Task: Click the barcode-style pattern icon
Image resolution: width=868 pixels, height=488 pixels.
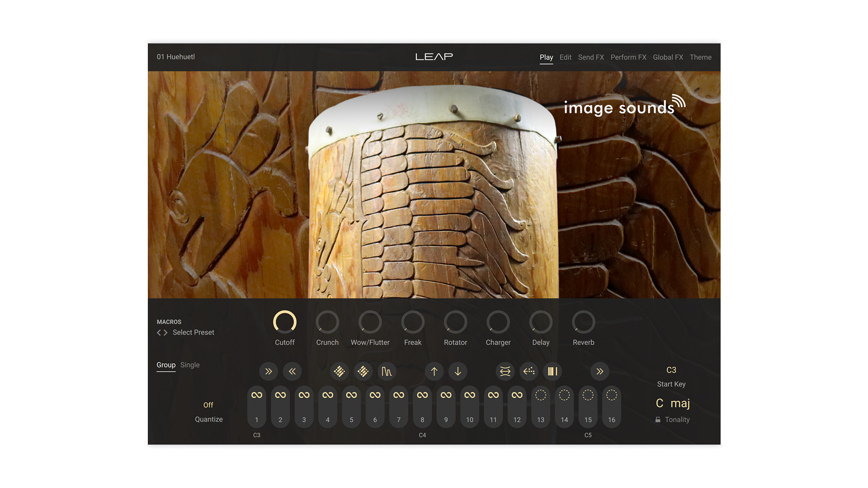Action: 552,371
